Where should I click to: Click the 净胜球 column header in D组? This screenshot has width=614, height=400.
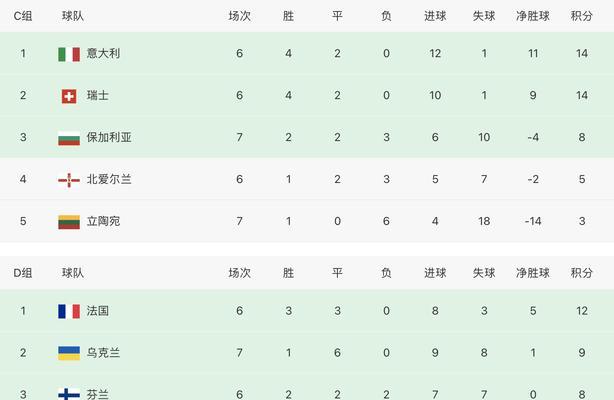[x=533, y=273]
